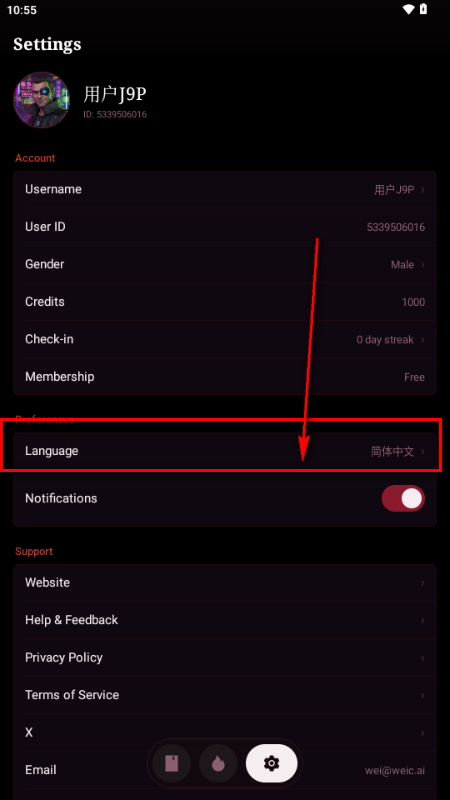The image size is (450, 800).
Task: Tap the Credits 1000 row
Action: click(225, 302)
